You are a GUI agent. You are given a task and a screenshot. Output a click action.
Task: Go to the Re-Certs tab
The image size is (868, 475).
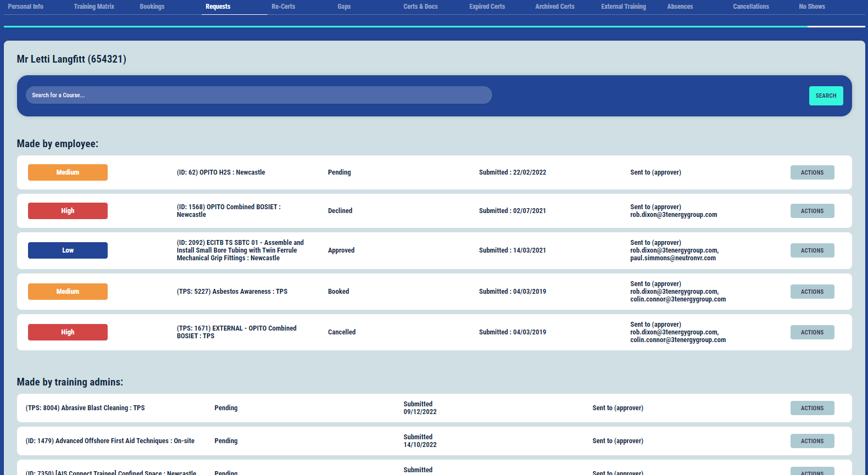(x=283, y=7)
